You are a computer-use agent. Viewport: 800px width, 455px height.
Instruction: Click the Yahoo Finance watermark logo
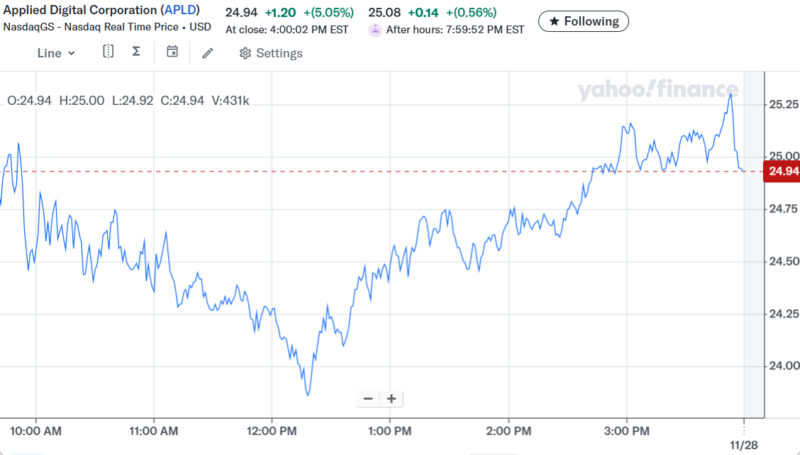click(x=657, y=90)
